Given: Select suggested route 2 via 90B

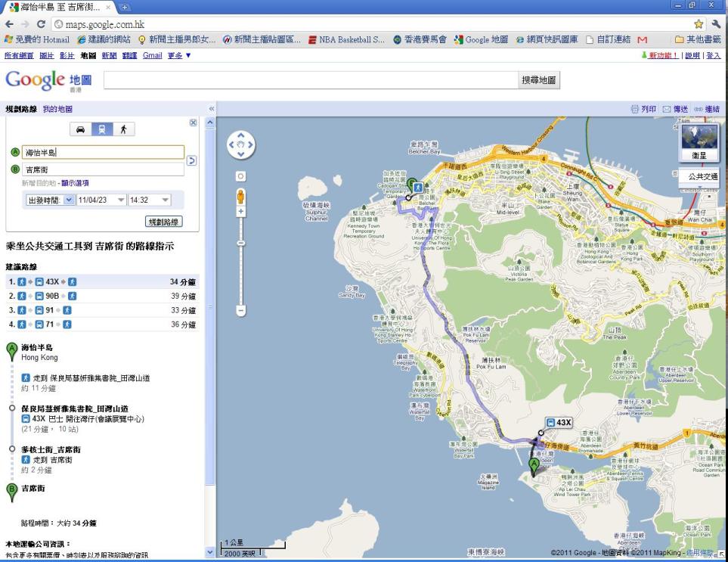Looking at the screenshot, I should pyautogui.click(x=102, y=296).
